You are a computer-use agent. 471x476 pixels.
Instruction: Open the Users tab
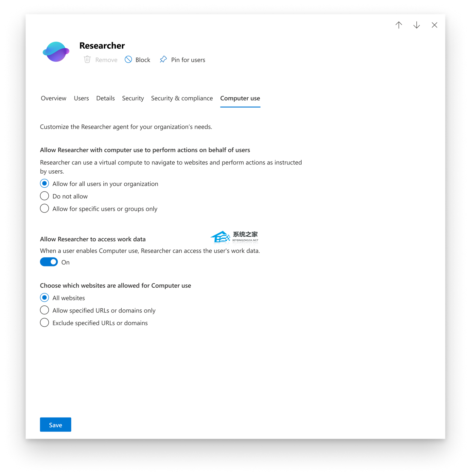81,98
